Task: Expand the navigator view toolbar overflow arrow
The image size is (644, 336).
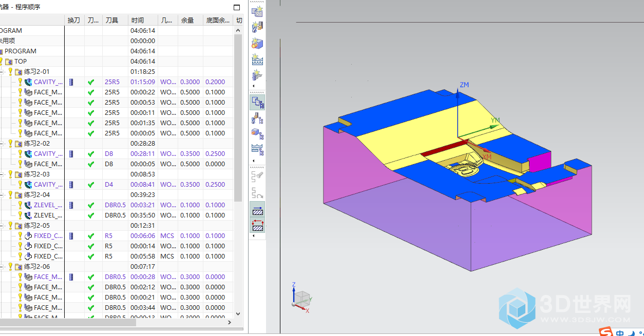Action: click(252, 161)
